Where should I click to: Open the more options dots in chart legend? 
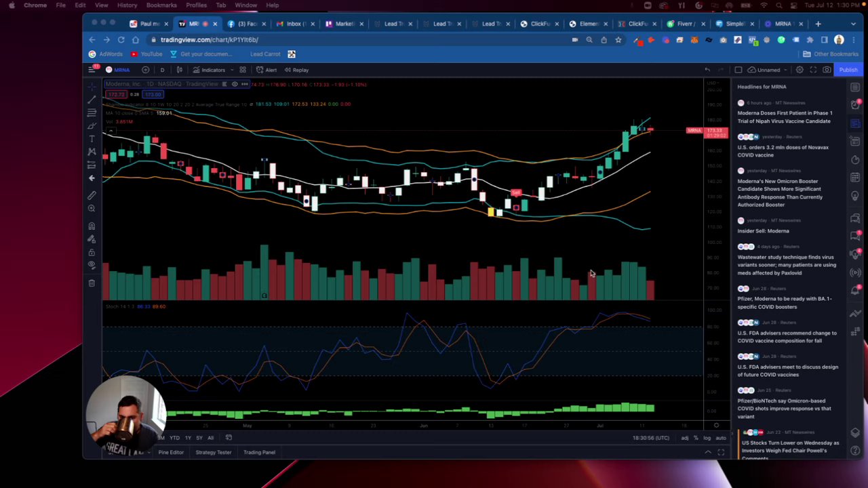pyautogui.click(x=244, y=84)
